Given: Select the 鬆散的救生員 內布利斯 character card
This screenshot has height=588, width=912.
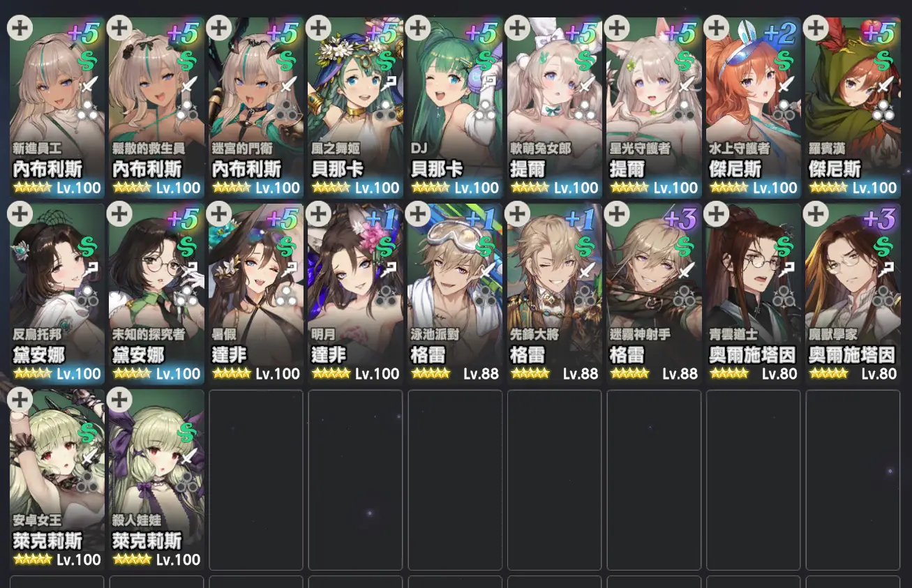Looking at the screenshot, I should tap(156, 108).
